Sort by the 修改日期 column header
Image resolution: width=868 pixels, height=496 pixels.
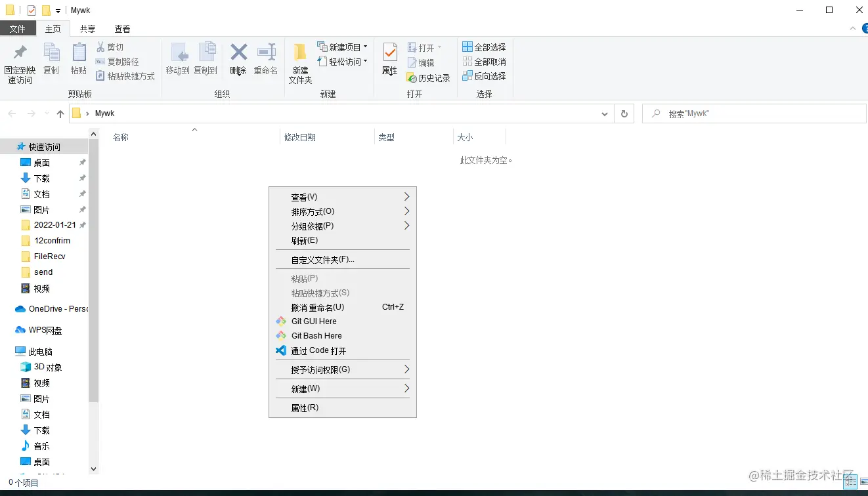tap(299, 137)
